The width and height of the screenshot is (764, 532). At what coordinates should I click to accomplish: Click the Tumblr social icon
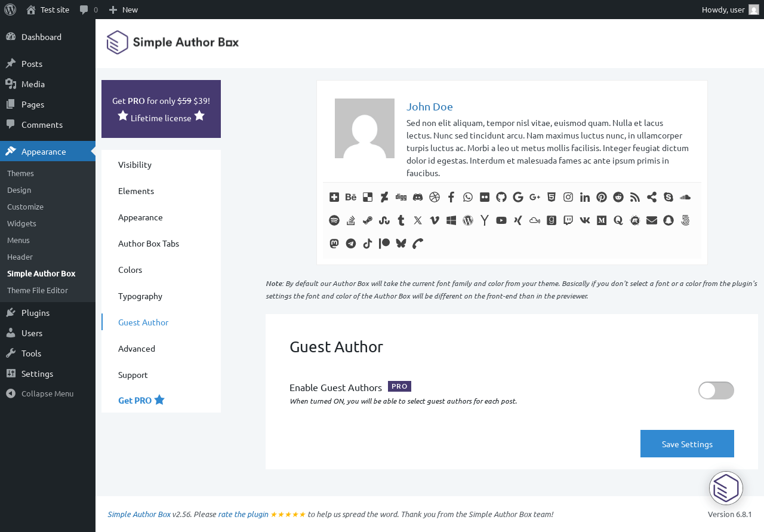(401, 220)
